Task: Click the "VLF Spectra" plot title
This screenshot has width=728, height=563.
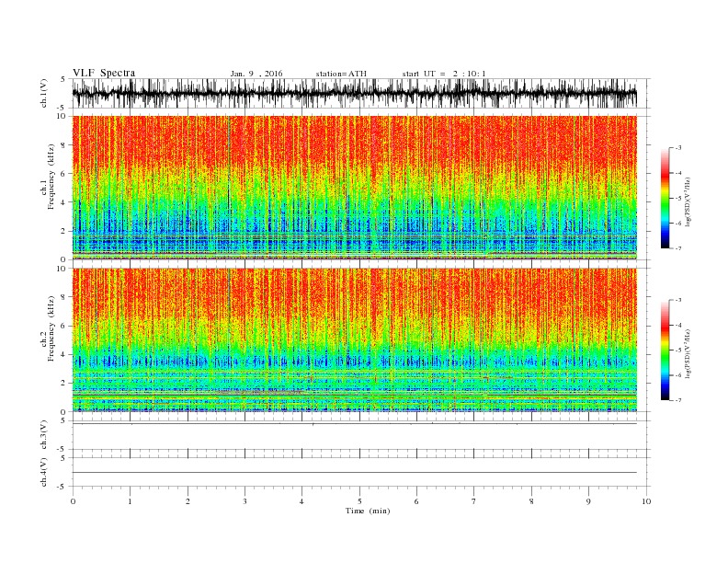Action: tap(104, 73)
